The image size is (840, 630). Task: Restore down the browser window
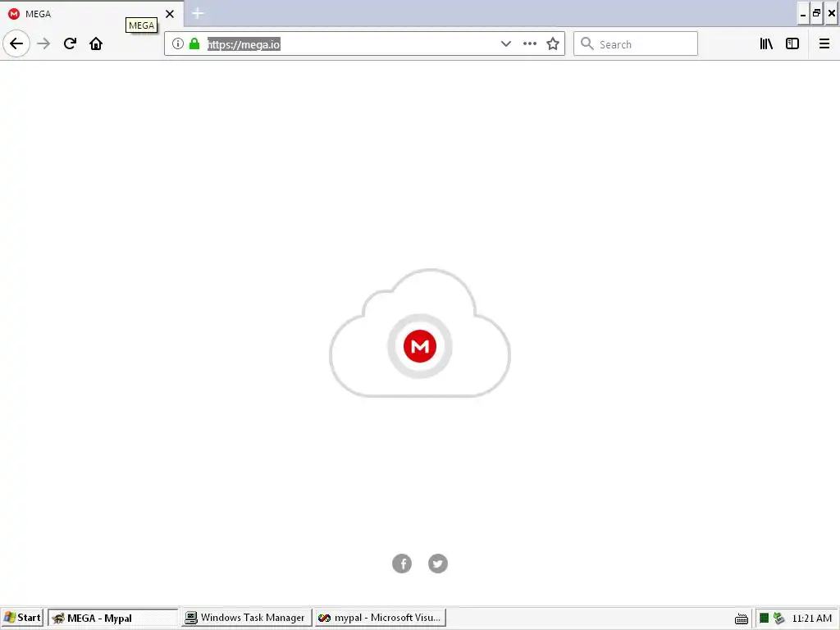817,14
